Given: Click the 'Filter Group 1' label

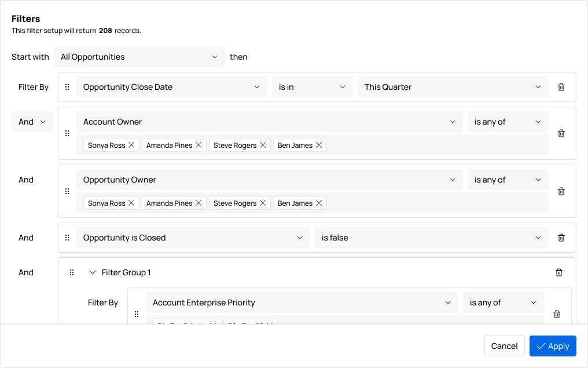Looking at the screenshot, I should pos(126,272).
